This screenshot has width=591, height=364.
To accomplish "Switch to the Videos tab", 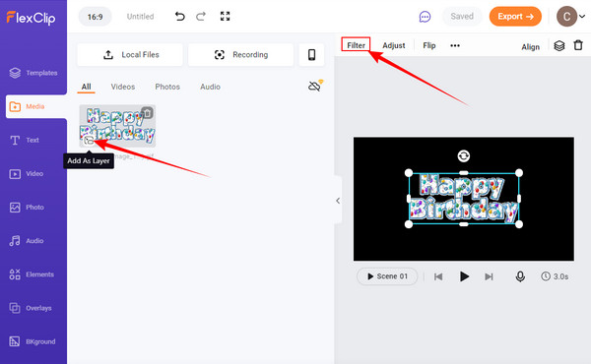I will coord(123,87).
